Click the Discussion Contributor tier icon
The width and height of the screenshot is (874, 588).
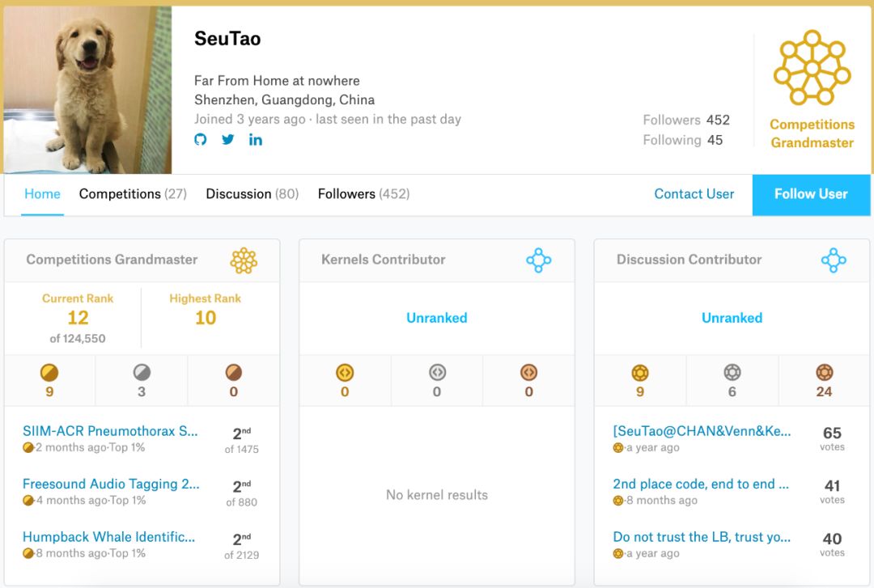(834, 260)
